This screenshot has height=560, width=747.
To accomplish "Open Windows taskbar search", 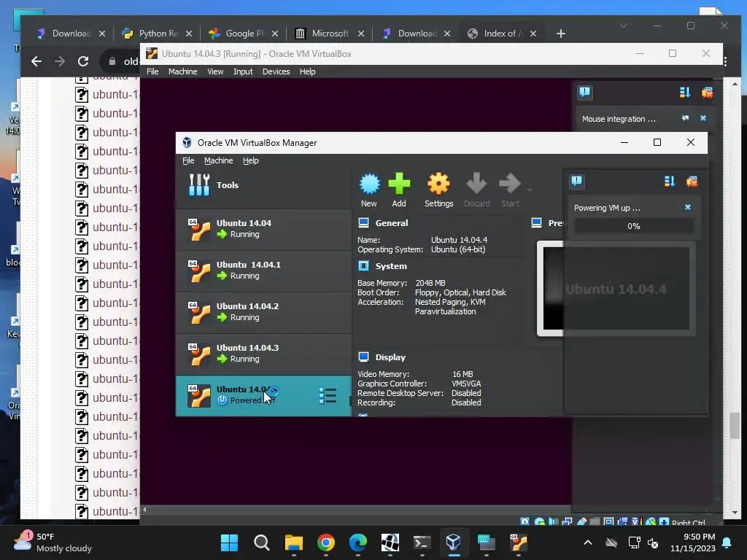I will [262, 542].
